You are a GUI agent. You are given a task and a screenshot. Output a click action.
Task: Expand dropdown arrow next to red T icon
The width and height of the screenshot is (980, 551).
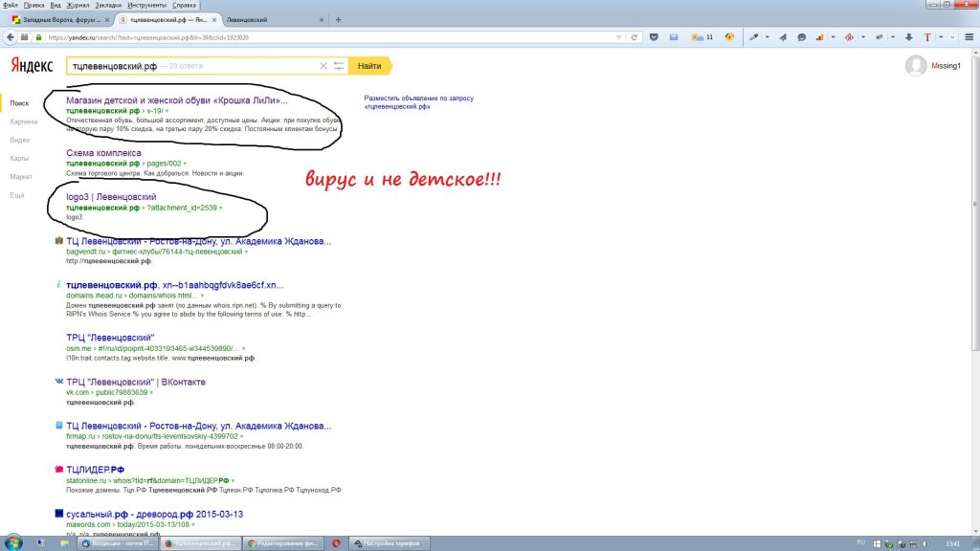[x=941, y=37]
